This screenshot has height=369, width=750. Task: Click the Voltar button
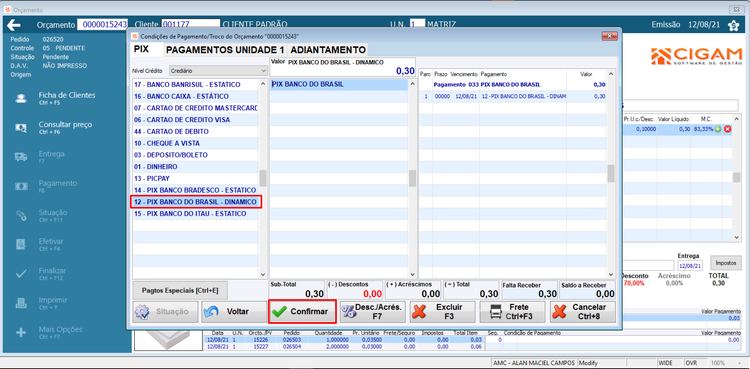234,312
